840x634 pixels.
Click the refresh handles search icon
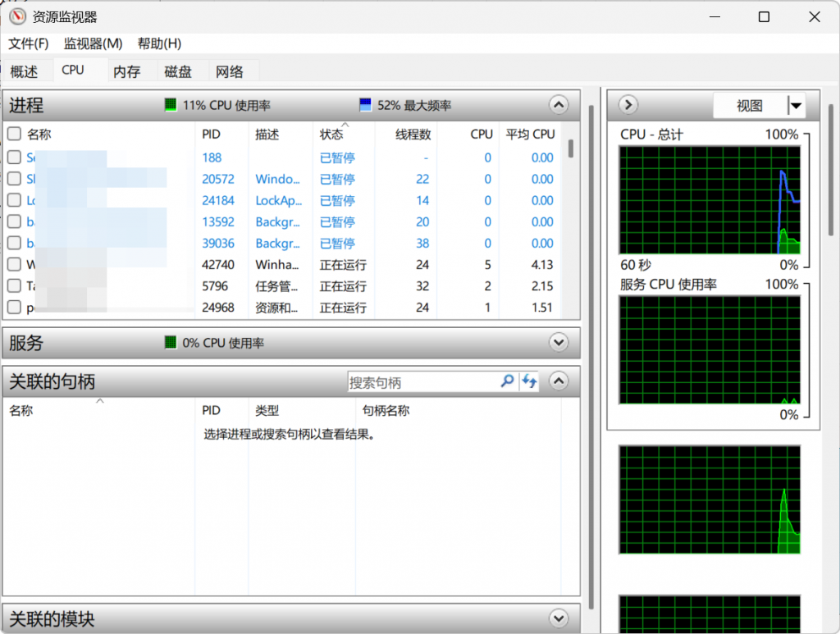click(x=529, y=381)
